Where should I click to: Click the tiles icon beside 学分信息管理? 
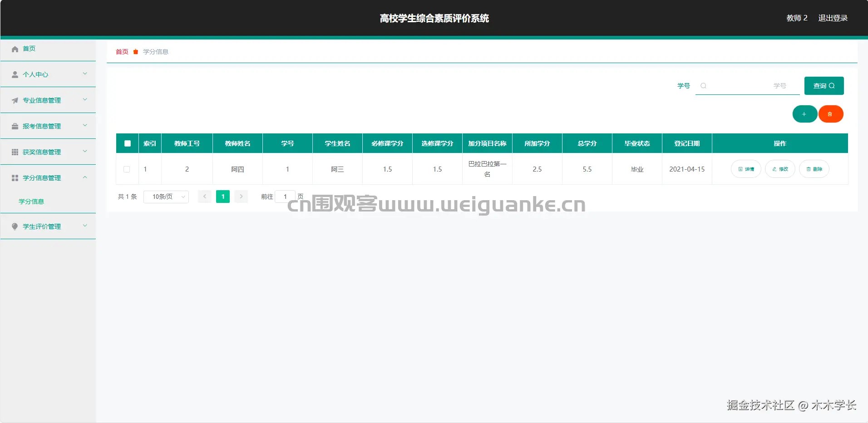click(15, 178)
